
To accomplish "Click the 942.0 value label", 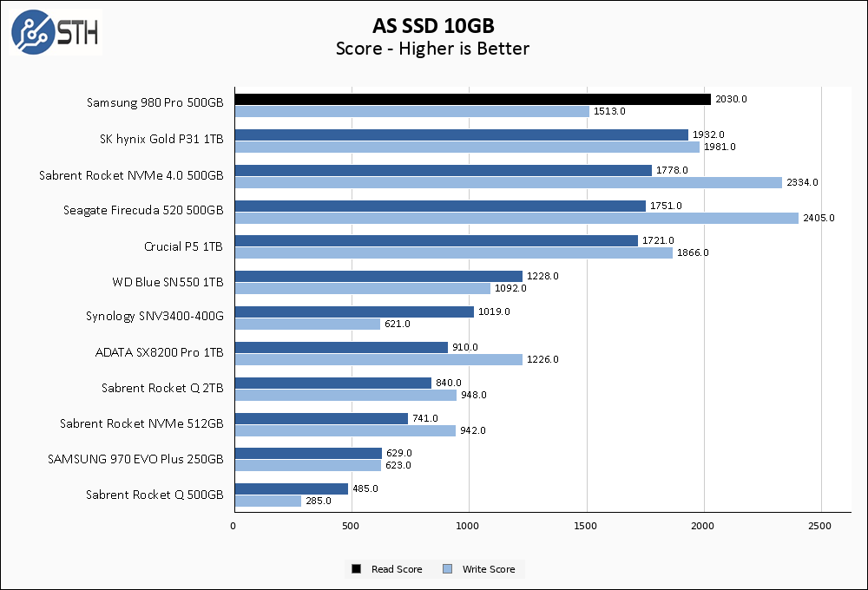I will tap(473, 430).
